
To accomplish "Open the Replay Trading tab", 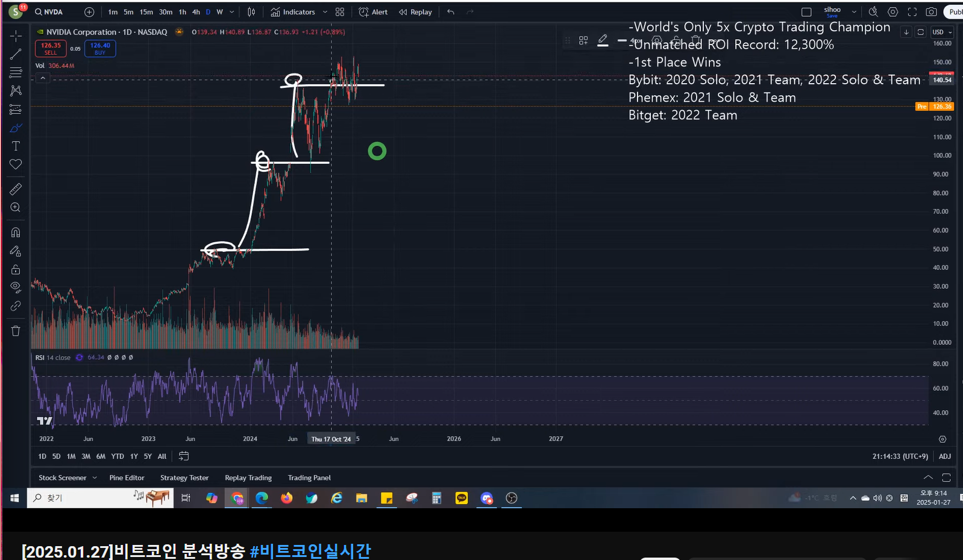I will 248,478.
